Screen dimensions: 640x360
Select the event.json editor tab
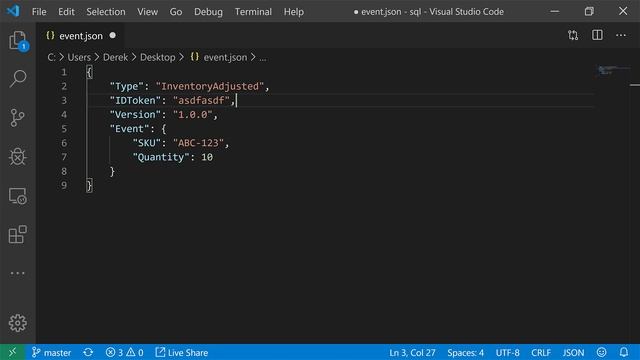80,36
